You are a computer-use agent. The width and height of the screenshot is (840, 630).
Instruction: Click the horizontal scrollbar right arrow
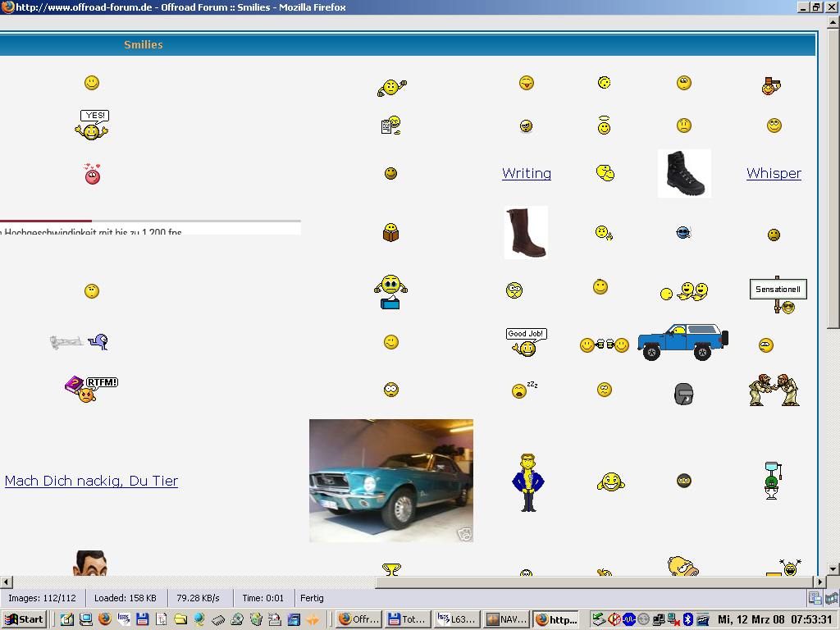point(819,582)
